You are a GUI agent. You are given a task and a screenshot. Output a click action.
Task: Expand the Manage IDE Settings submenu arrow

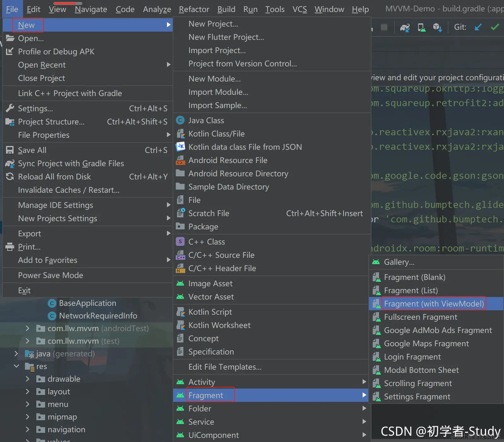(169, 205)
